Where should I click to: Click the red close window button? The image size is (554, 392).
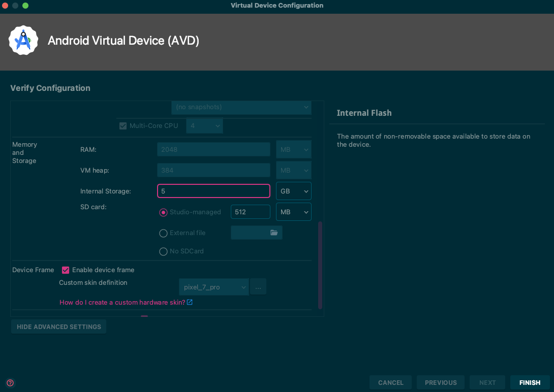pos(5,6)
